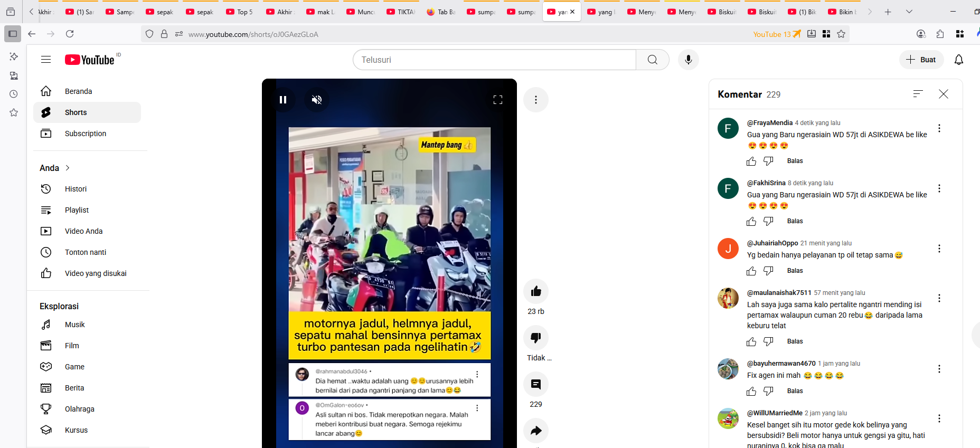Share the Short via arrow icon
The image size is (980, 448).
(536, 431)
